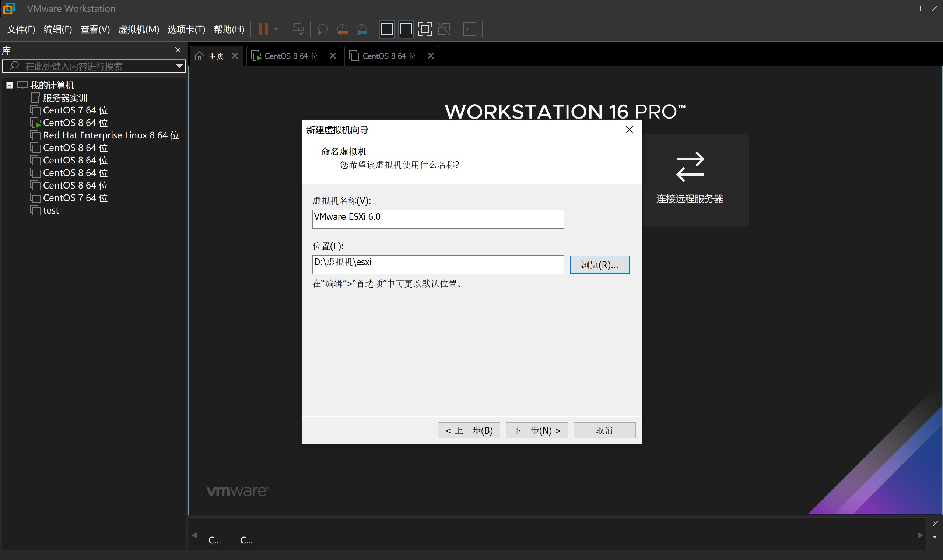Viewport: 943px width, 560px height.
Task: Switch to the 主页 home tab
Action: [x=215, y=56]
